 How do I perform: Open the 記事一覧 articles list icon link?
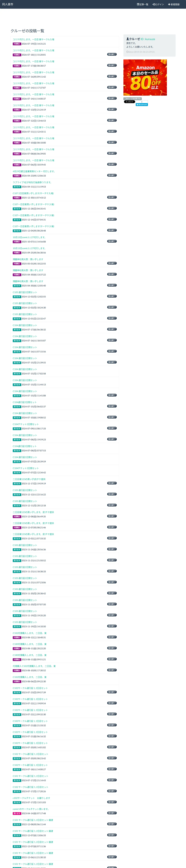(142, 4)
